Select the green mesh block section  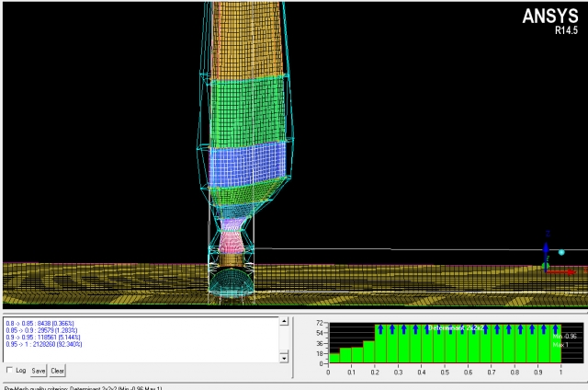pos(244,109)
